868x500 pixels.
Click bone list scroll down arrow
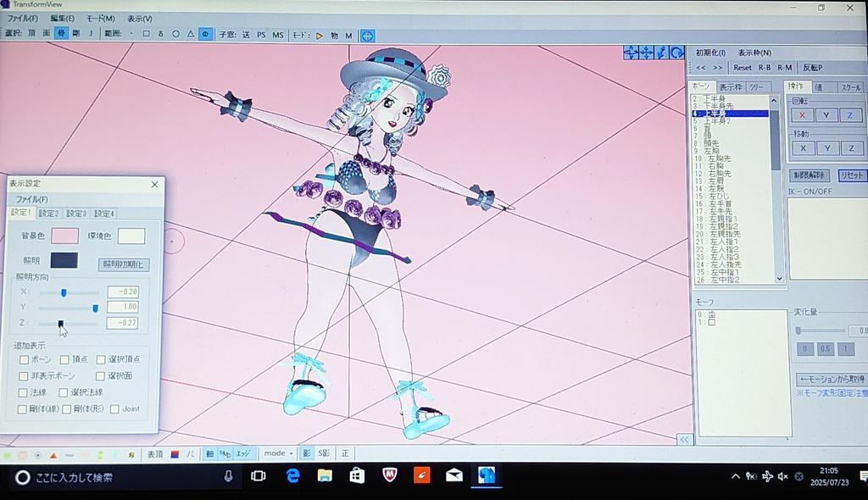pos(780,279)
